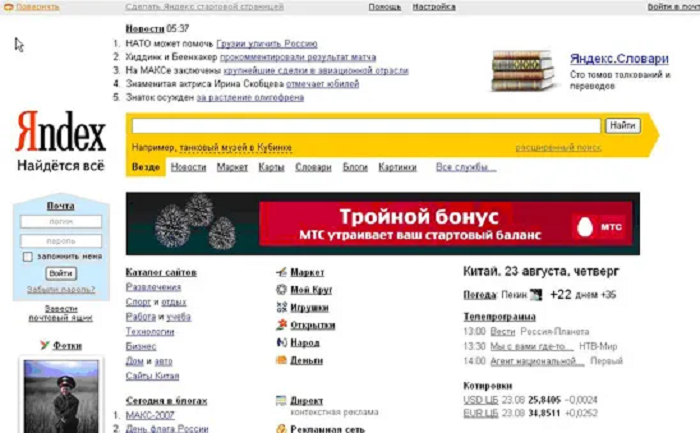This screenshot has width=700, height=433.
Task: Click the Фотки logo icon
Action: click(45, 345)
